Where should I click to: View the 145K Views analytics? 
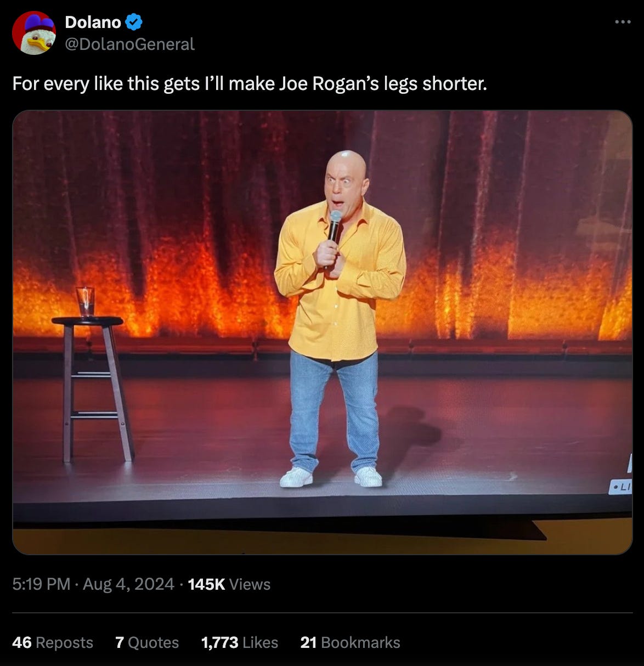229,584
